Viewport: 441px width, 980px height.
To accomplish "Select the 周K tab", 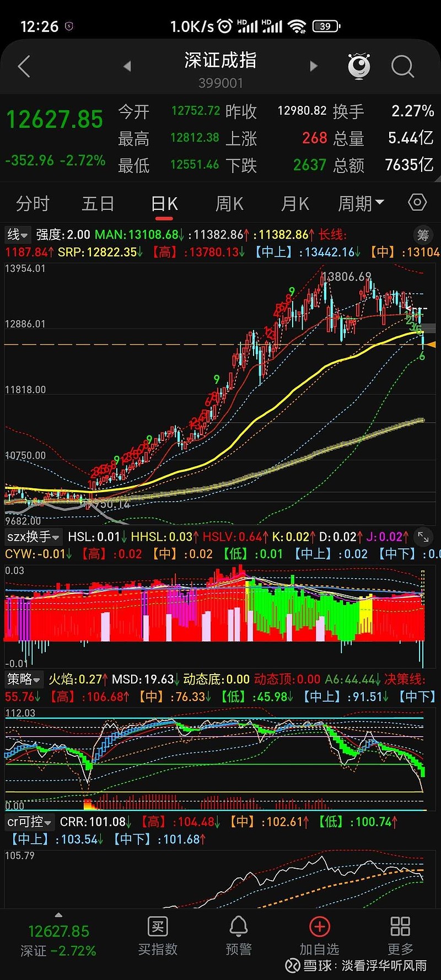I will click(229, 204).
